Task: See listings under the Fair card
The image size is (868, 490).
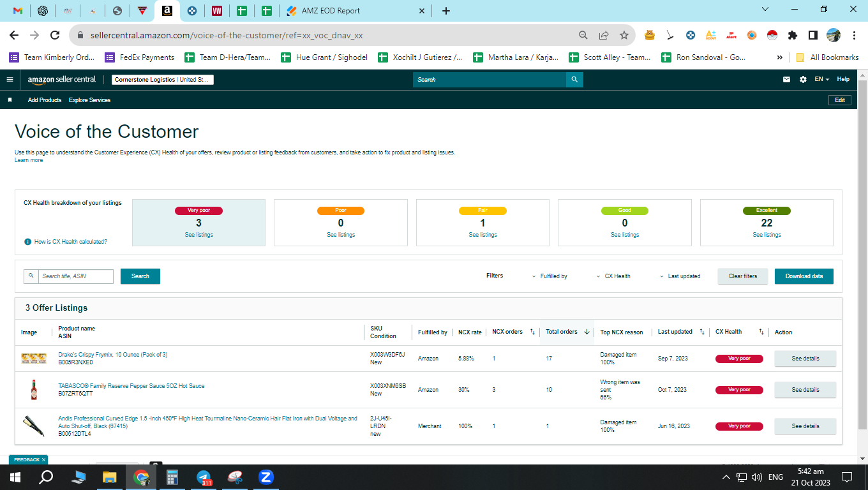Action: (x=483, y=235)
